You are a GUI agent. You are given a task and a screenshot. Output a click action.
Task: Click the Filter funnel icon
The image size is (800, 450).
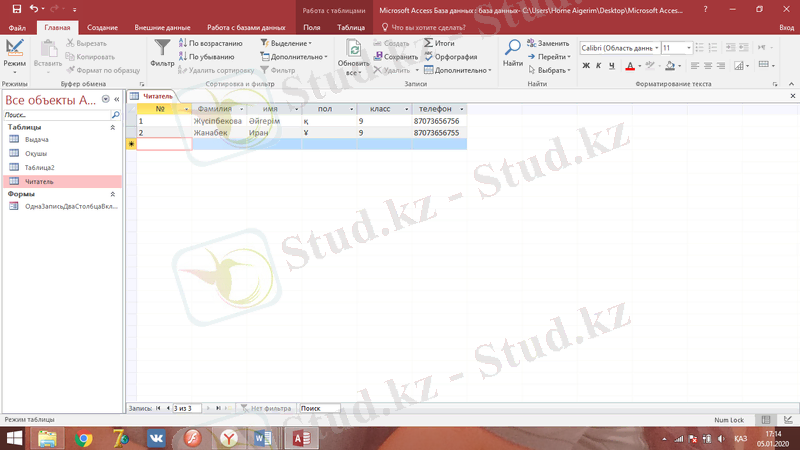(162, 49)
